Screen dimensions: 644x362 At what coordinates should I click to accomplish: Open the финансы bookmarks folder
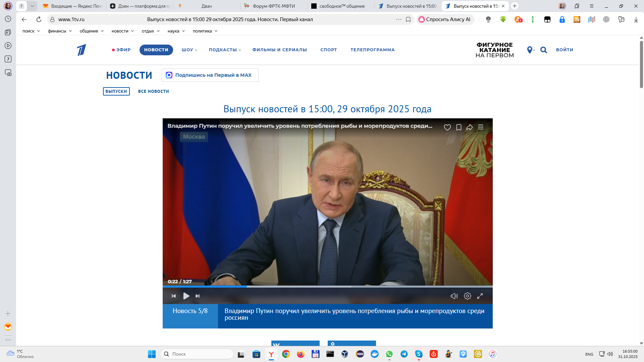tap(59, 31)
